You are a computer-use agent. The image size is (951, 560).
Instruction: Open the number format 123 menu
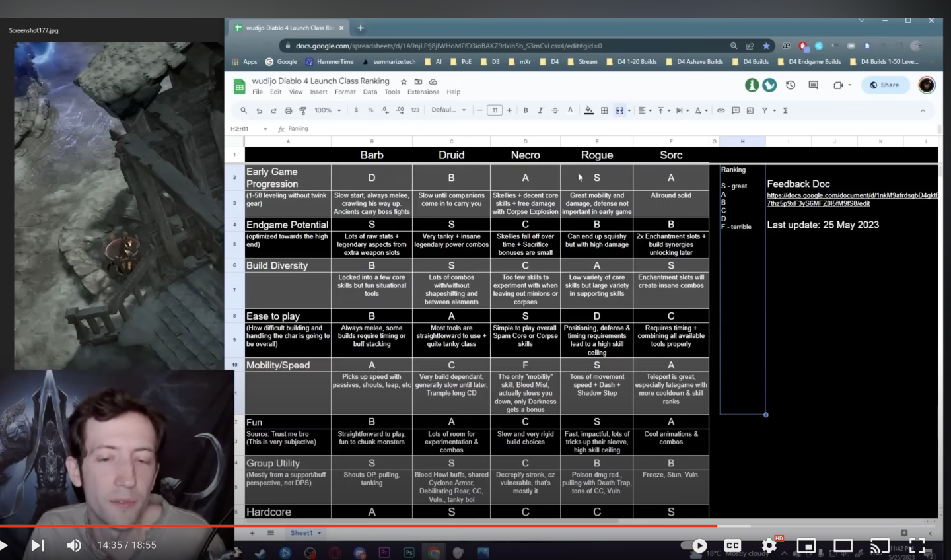pyautogui.click(x=415, y=110)
